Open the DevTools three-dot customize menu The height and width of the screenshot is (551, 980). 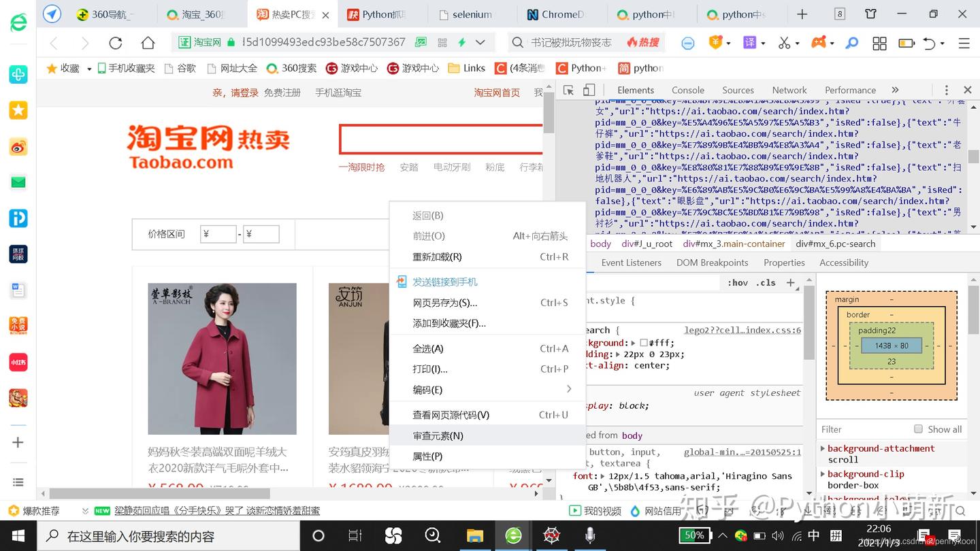click(946, 90)
